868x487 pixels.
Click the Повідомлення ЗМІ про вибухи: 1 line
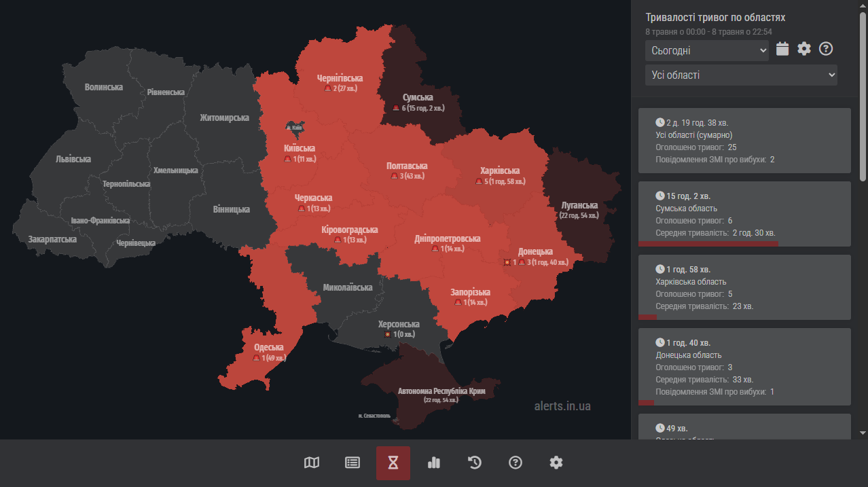pos(715,392)
